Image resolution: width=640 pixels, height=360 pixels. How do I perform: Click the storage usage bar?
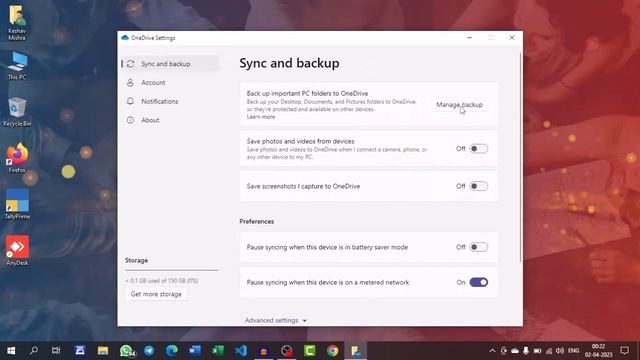click(x=172, y=270)
